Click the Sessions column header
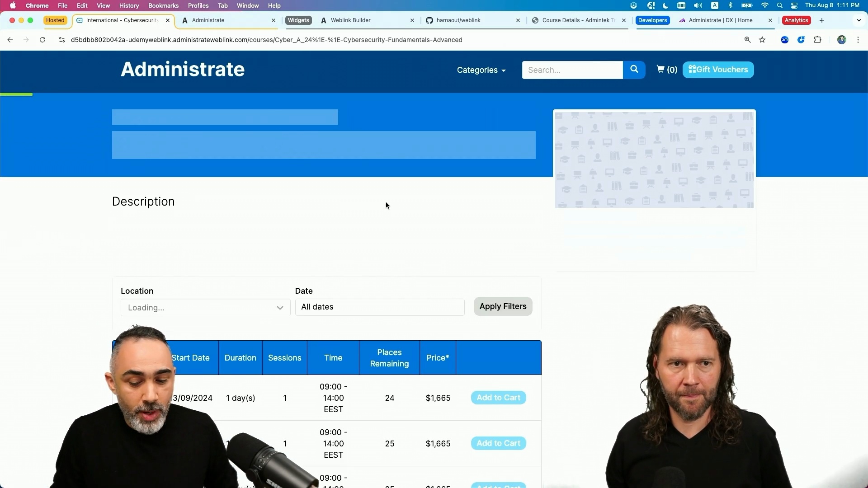868x488 pixels. coord(284,358)
